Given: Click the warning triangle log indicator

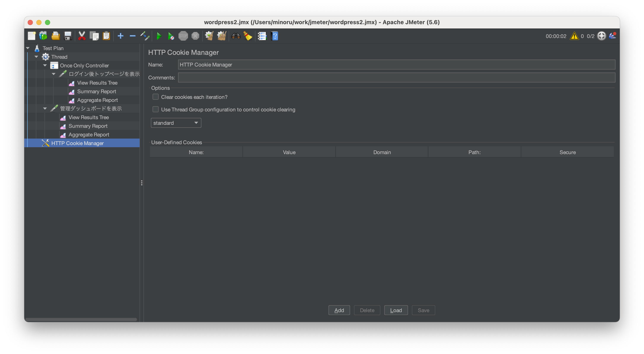Looking at the screenshot, I should point(574,36).
